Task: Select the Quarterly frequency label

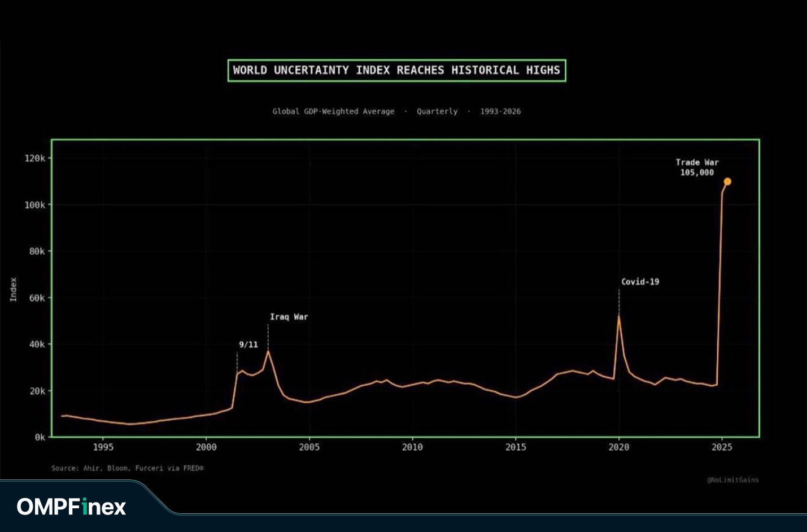Action: click(x=437, y=111)
